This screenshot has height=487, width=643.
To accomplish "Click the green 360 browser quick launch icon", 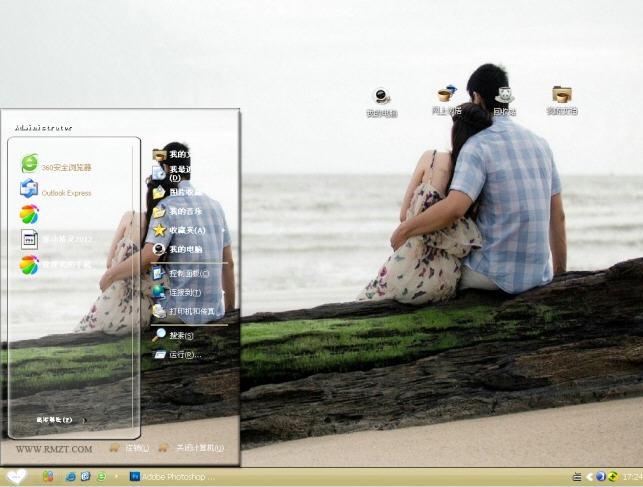I will coord(101,477).
